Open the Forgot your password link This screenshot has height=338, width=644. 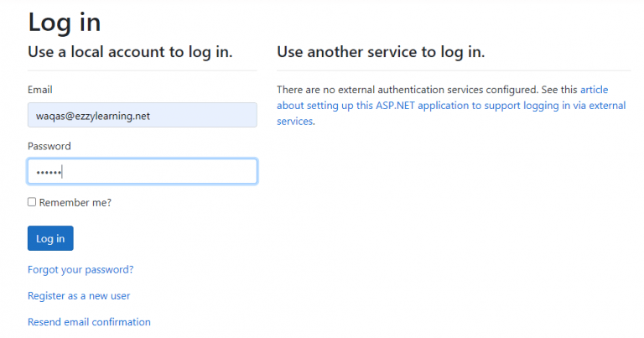click(80, 270)
